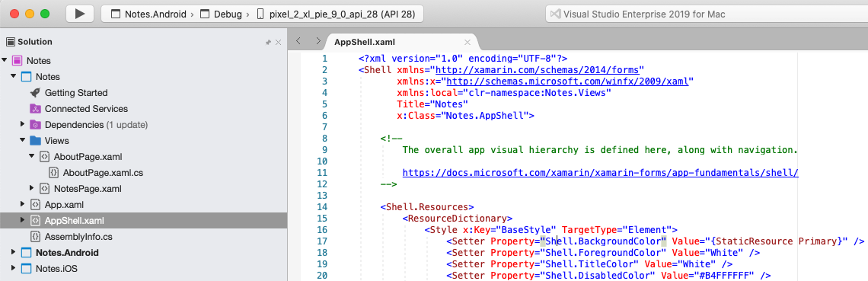868x281 pixels.
Task: Select the NotesPage.xaml file name
Action: (x=88, y=189)
